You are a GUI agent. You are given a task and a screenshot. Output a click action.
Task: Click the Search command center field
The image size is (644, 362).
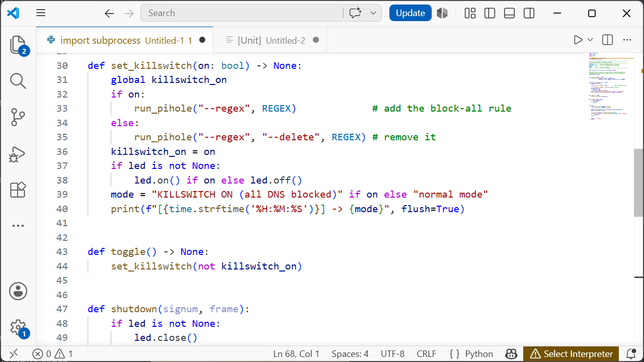click(242, 13)
